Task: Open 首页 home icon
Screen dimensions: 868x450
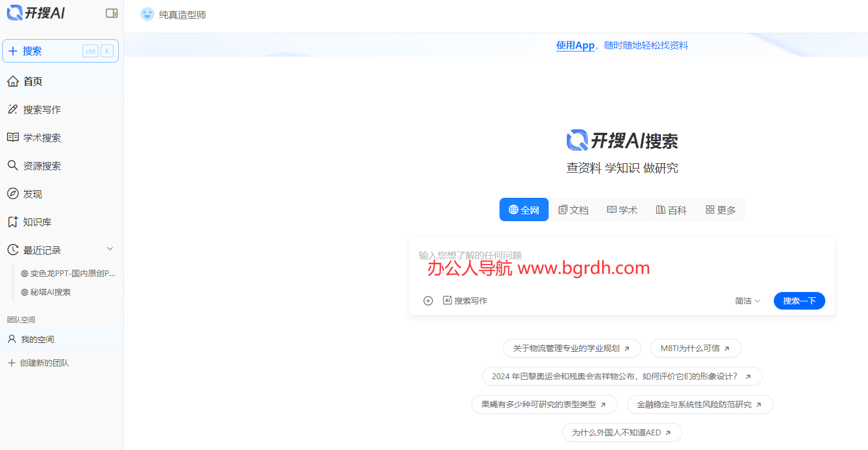Action: 13,81
